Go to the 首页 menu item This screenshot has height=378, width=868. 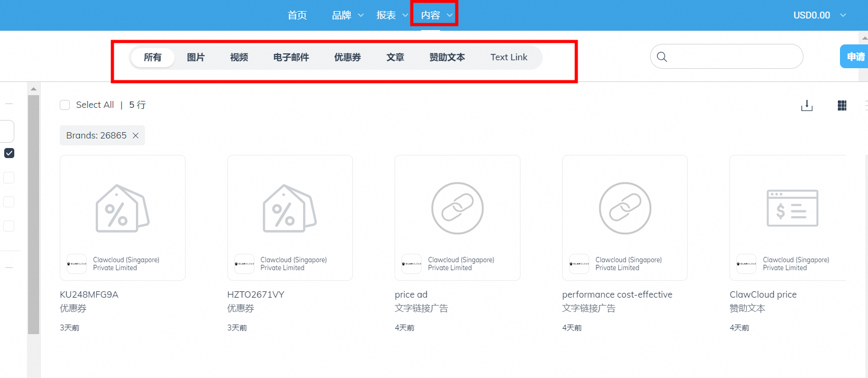[297, 15]
